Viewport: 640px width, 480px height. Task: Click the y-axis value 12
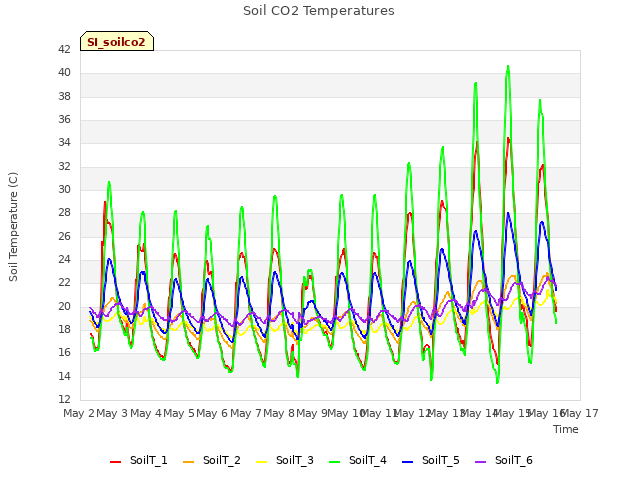[64, 399]
